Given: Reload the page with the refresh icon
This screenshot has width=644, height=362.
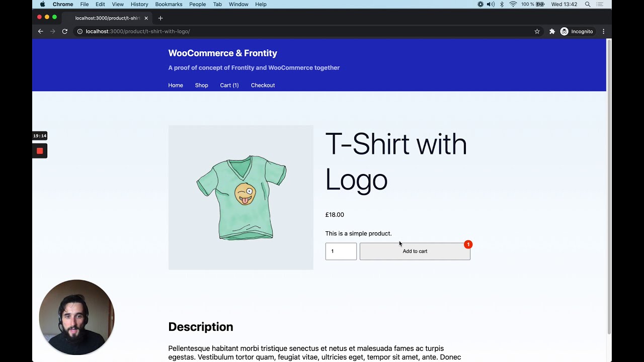Looking at the screenshot, I should tap(65, 31).
